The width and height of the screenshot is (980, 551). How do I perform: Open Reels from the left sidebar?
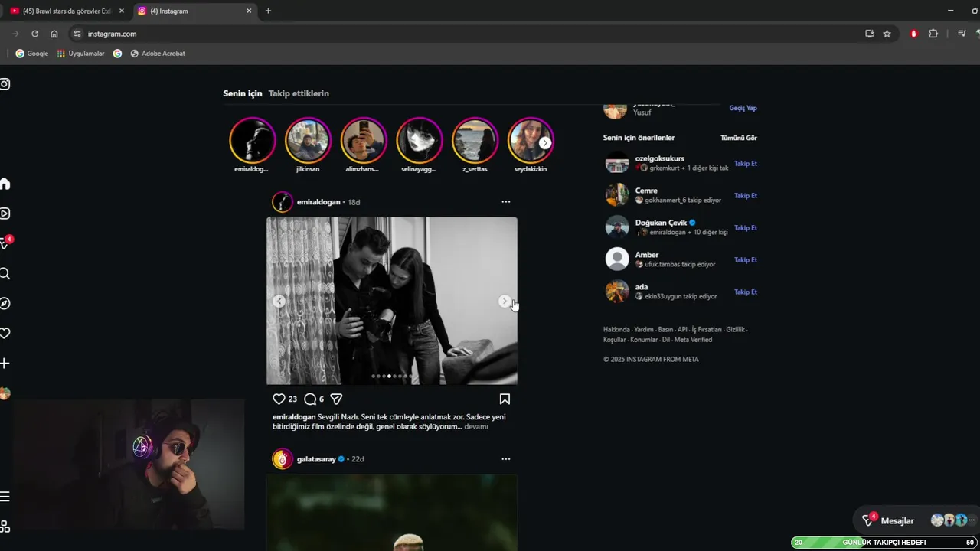(5, 214)
